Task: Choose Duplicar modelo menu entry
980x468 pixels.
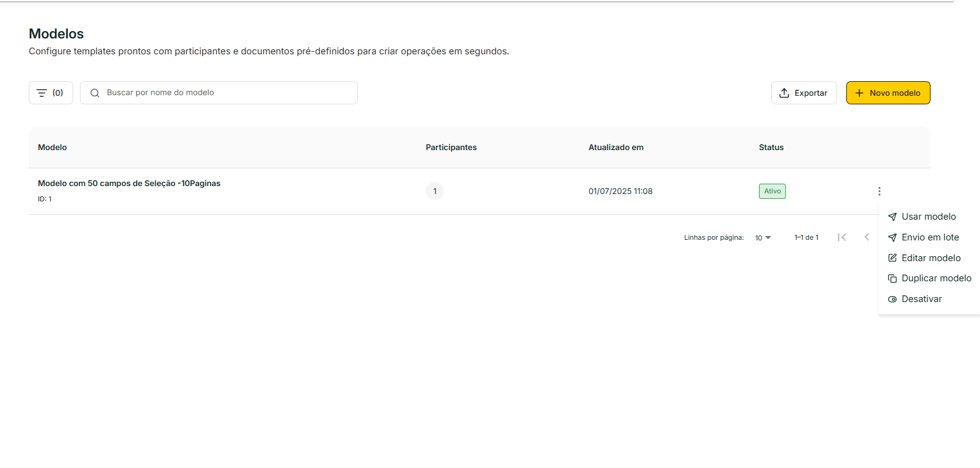Action: pos(936,278)
